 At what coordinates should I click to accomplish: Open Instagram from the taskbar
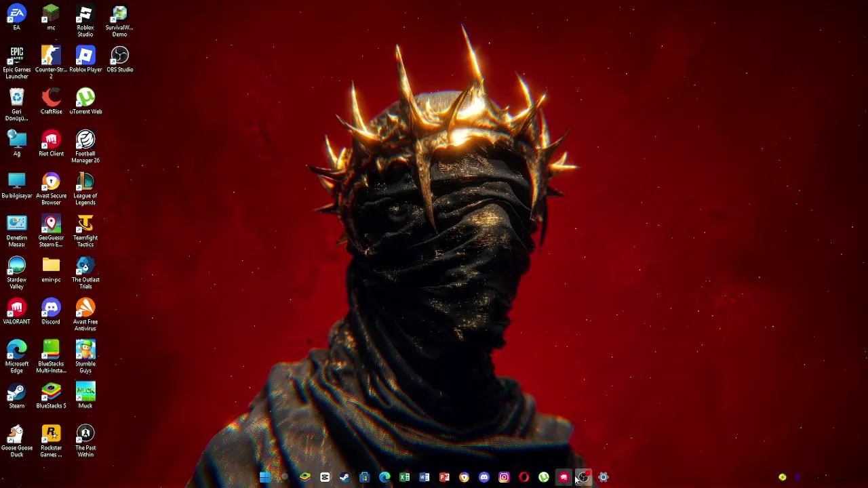pos(504,478)
